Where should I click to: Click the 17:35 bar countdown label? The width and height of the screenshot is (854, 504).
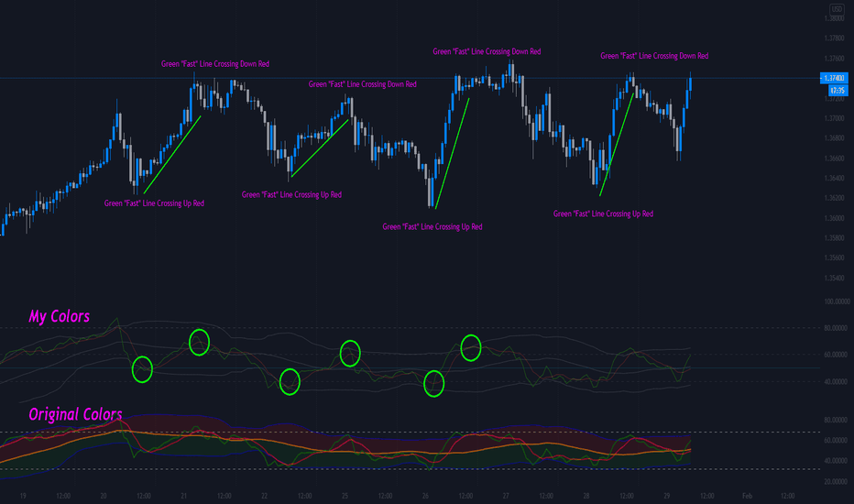click(838, 91)
